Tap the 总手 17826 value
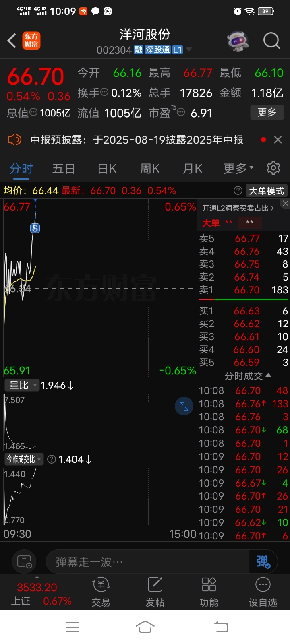 196,93
